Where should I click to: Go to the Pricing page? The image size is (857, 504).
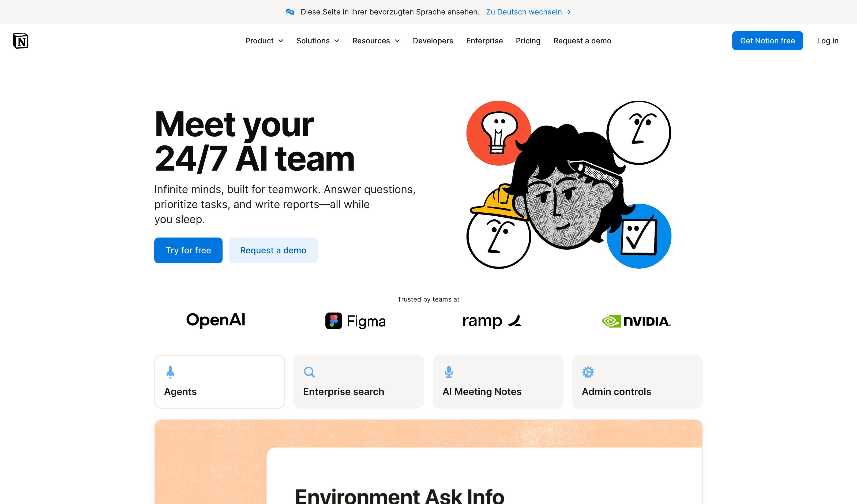[x=528, y=41]
